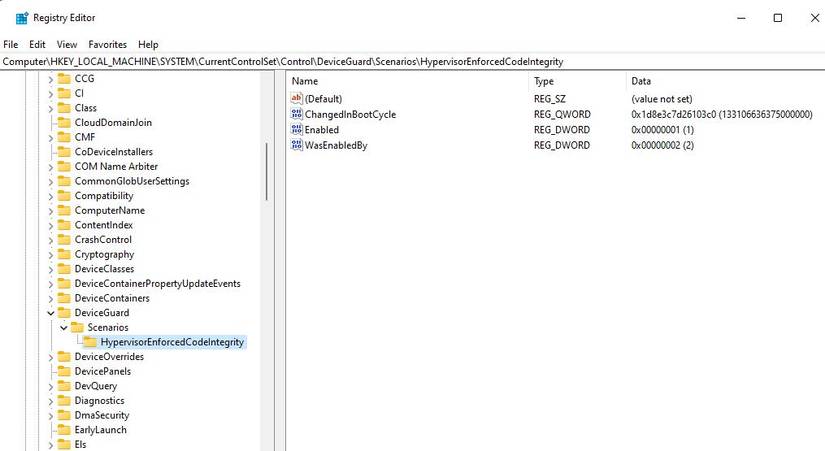This screenshot has height=451, width=825.
Task: Click the DeviceClasses folder icon
Action: tap(64, 269)
